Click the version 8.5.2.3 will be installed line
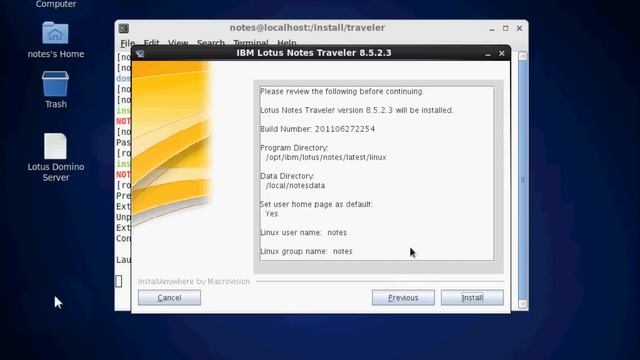The image size is (640, 360). [x=357, y=110]
